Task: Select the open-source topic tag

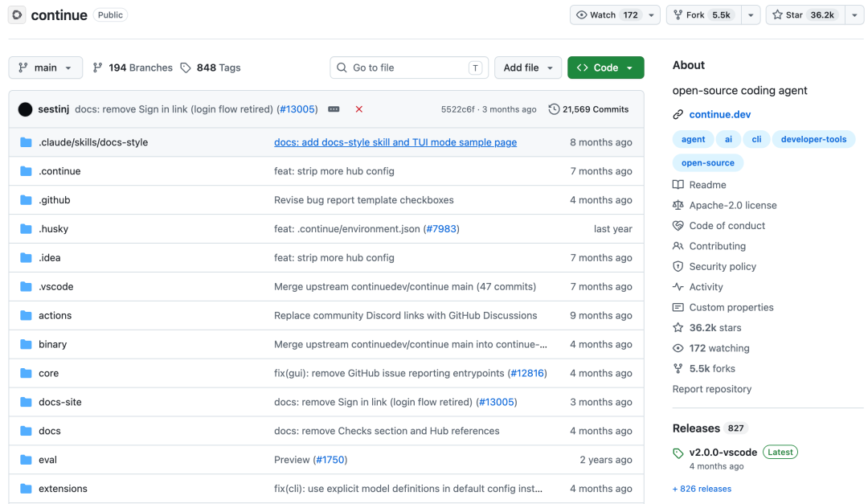Action: point(707,163)
